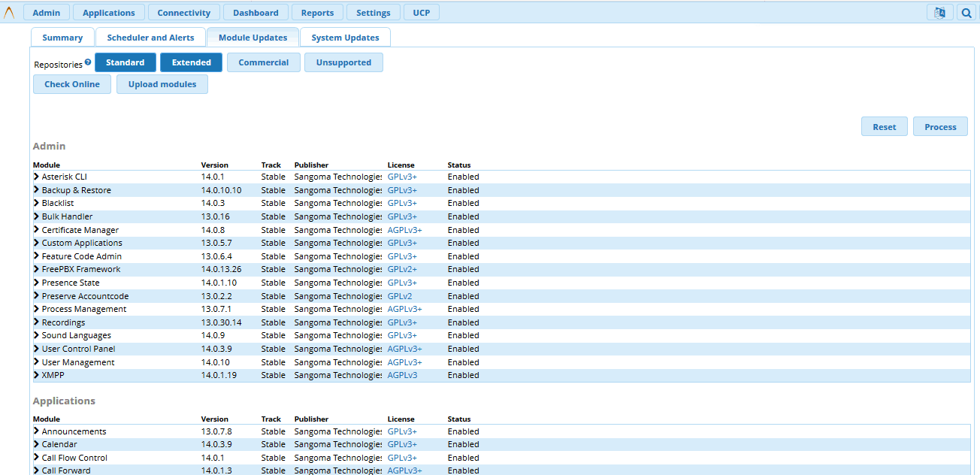
Task: Open the Applications menu
Action: coord(109,13)
